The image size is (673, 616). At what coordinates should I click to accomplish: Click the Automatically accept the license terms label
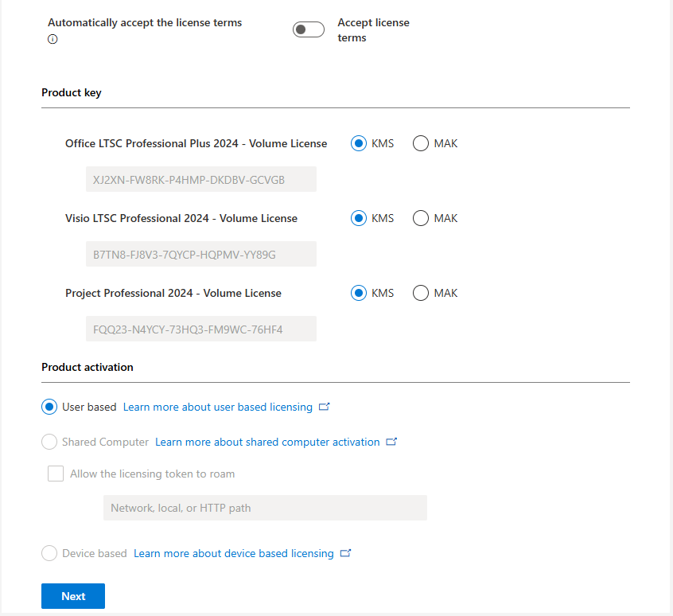coord(145,23)
